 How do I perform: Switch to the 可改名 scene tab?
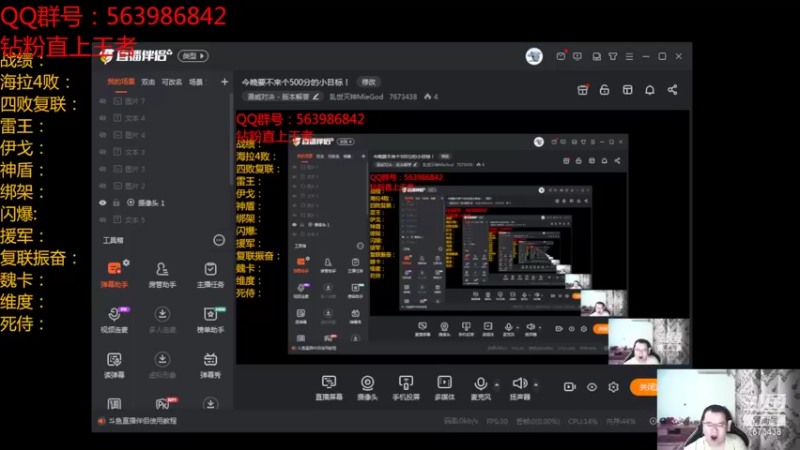172,82
